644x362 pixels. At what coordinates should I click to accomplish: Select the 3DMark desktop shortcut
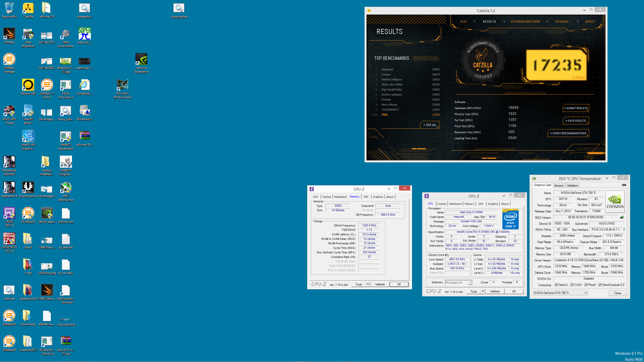(x=9, y=36)
